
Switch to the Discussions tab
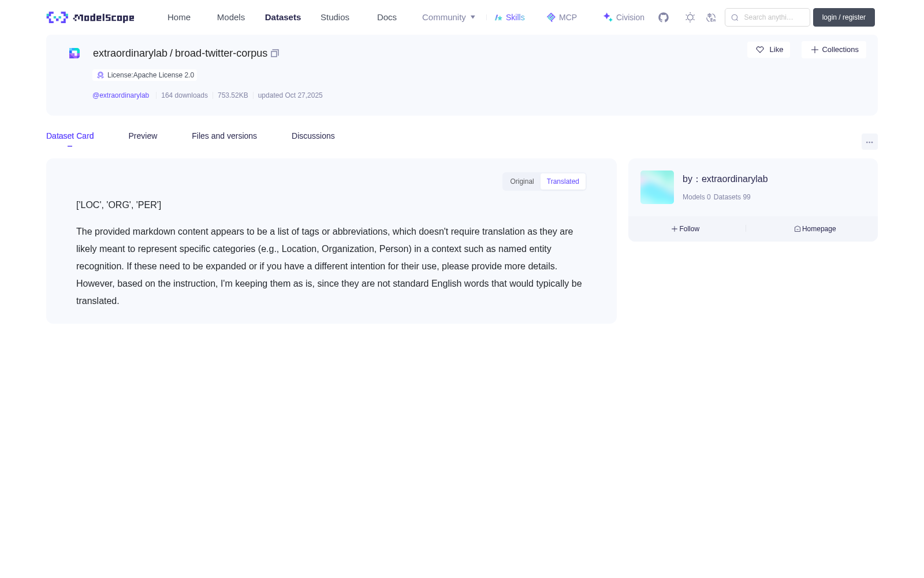(x=313, y=136)
